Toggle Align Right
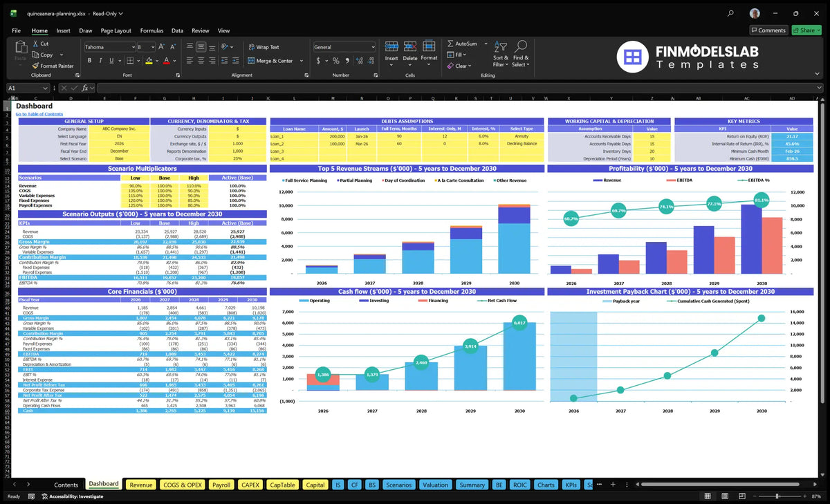830x504 pixels. pos(212,61)
